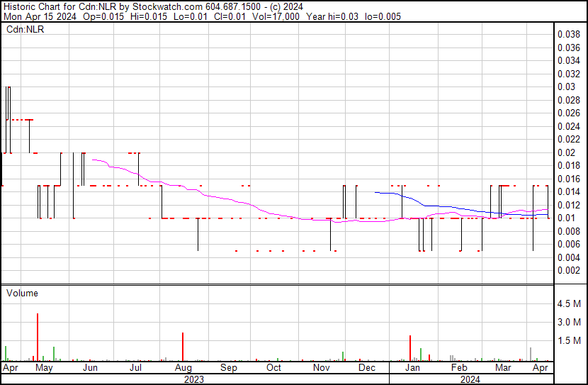Click the Volume panel label

click(x=22, y=293)
